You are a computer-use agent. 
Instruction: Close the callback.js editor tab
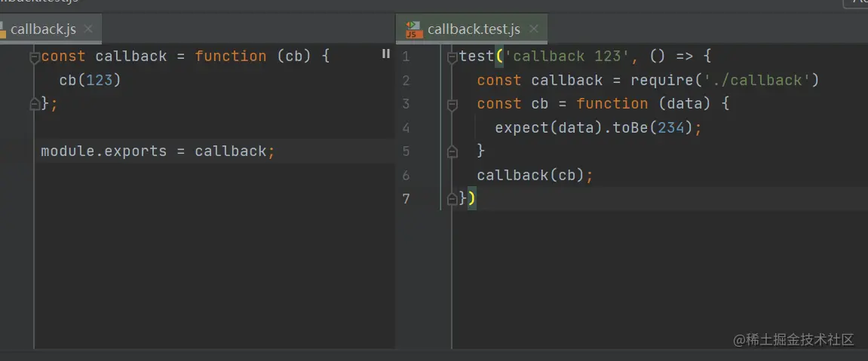88,29
